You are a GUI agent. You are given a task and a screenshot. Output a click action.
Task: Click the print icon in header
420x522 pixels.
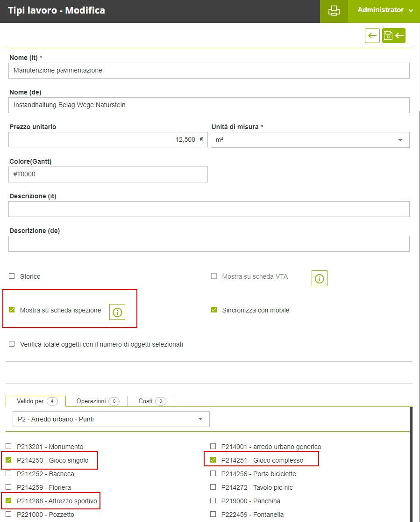(x=334, y=11)
